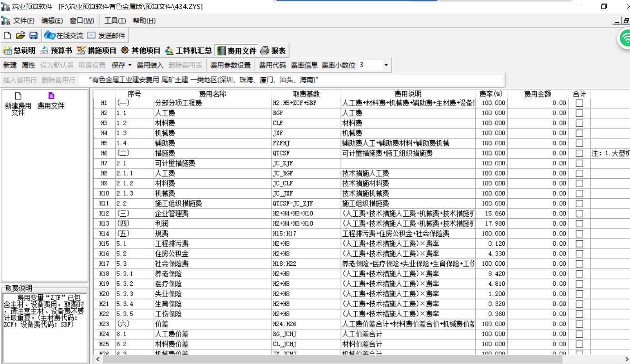Switch to 预算书 tab

56,50
